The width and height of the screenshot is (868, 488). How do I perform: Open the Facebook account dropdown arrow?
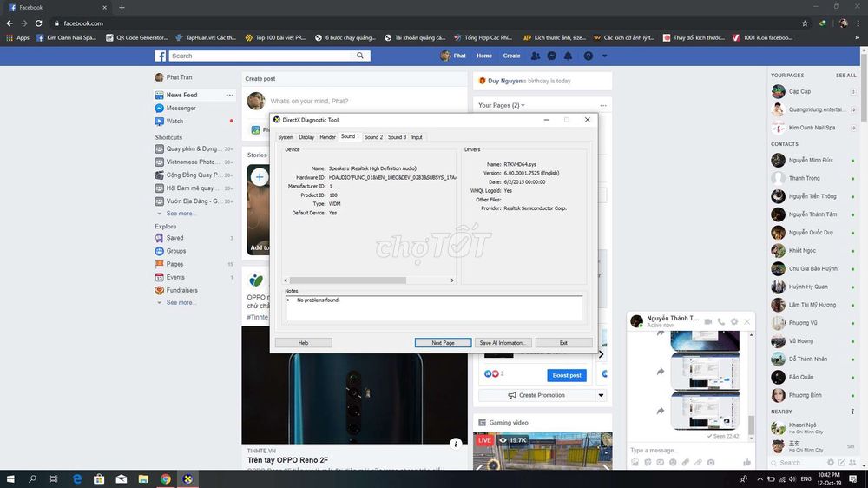[x=604, y=56]
